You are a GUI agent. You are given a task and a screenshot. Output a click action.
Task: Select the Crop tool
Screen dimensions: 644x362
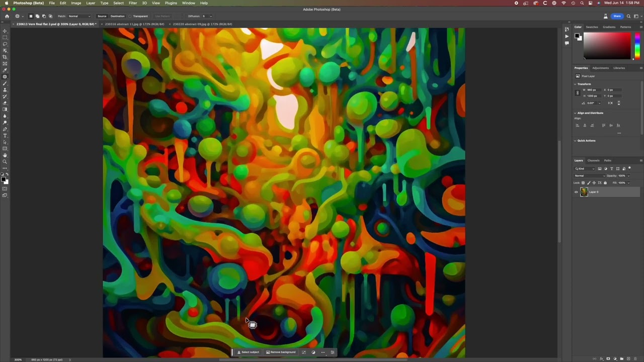pyautogui.click(x=5, y=57)
